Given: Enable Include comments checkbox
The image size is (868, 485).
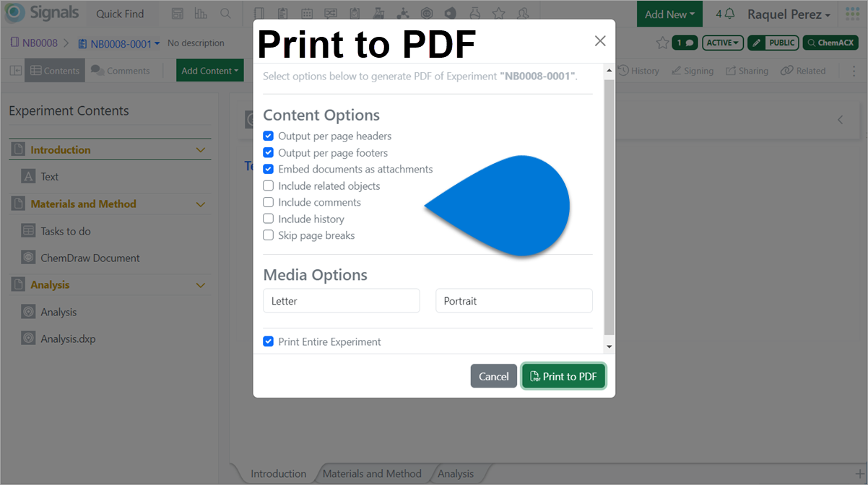Looking at the screenshot, I should click(x=268, y=202).
